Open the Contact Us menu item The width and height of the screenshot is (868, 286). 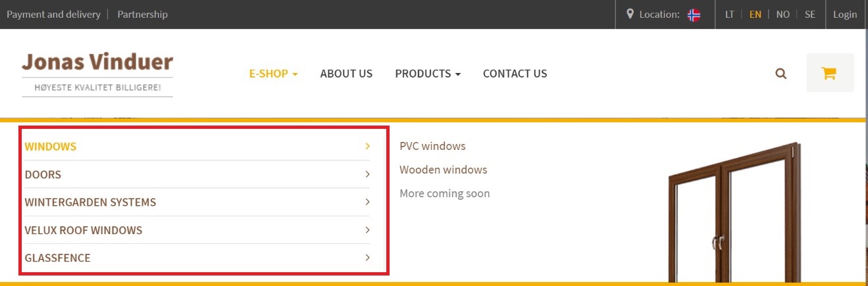(x=515, y=74)
